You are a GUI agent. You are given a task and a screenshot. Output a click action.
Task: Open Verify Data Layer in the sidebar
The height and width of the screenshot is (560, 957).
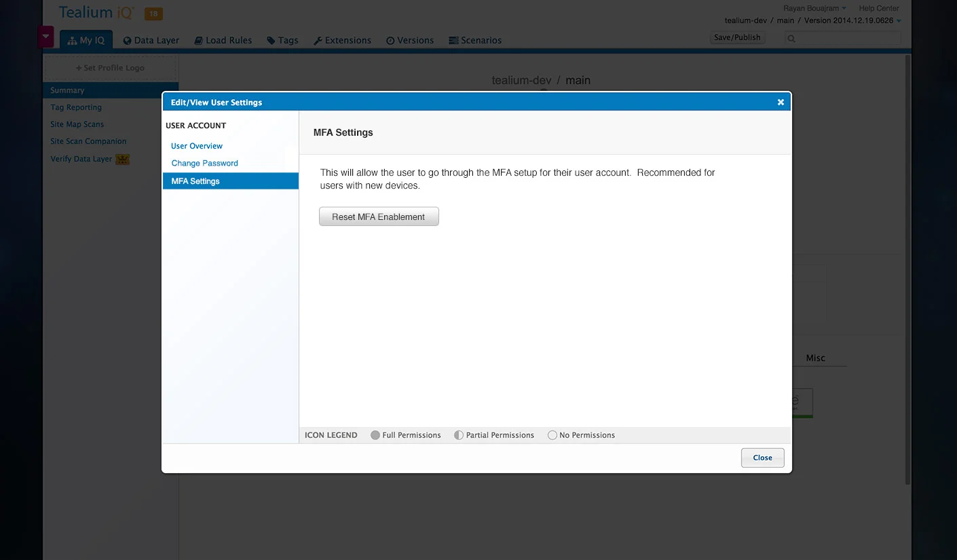[81, 159]
